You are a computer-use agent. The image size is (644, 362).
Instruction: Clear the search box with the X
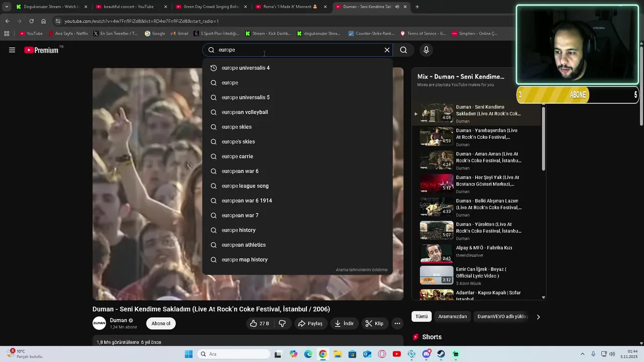(x=387, y=50)
